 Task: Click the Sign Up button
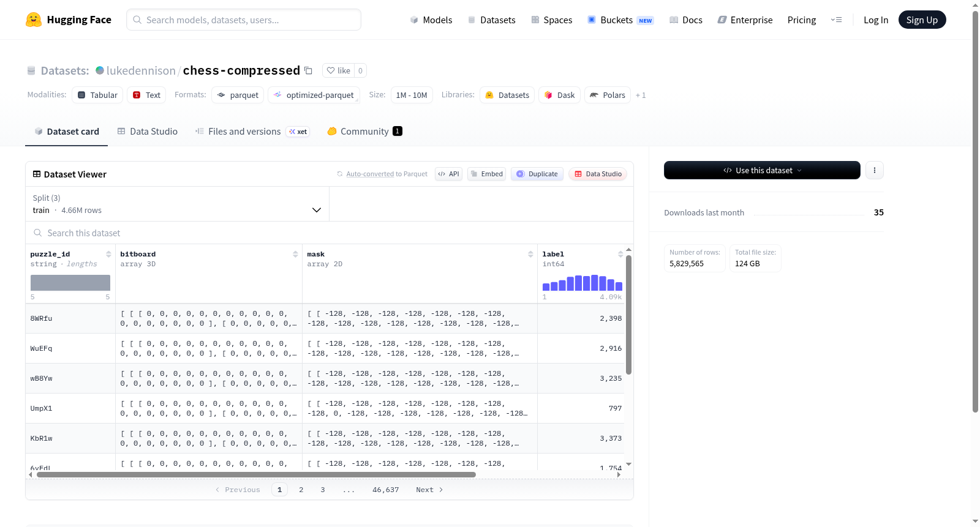pos(922,20)
